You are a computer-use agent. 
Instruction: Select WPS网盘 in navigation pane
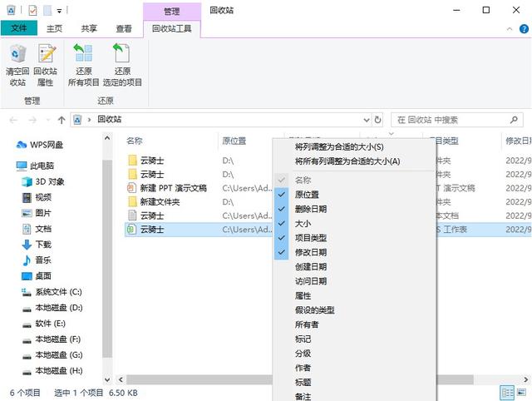coord(39,145)
